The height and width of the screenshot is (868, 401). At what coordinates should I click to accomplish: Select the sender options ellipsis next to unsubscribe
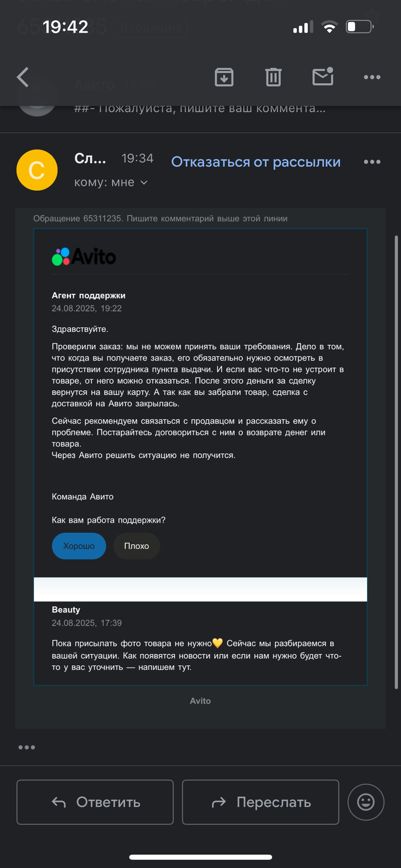(372, 162)
